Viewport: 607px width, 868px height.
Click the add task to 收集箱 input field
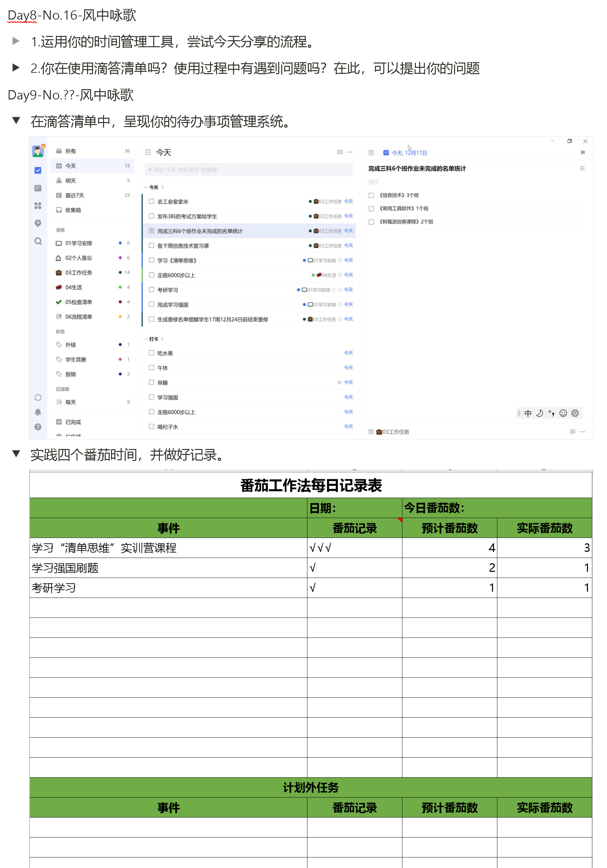[249, 170]
